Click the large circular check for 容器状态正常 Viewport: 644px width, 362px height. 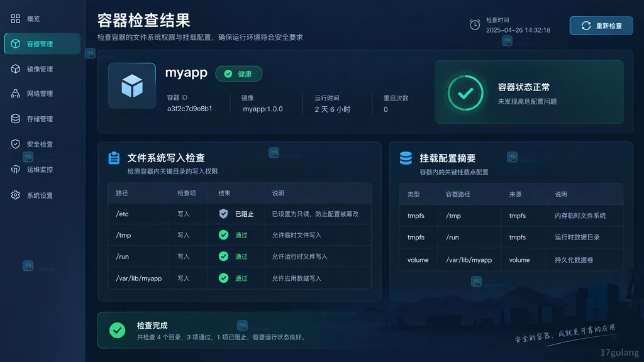[x=465, y=93]
